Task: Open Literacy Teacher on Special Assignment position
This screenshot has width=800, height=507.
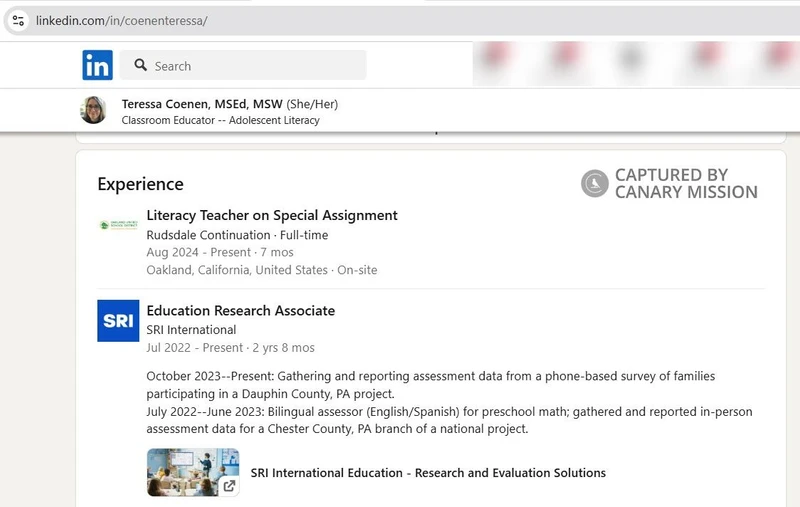Action: tap(272, 215)
